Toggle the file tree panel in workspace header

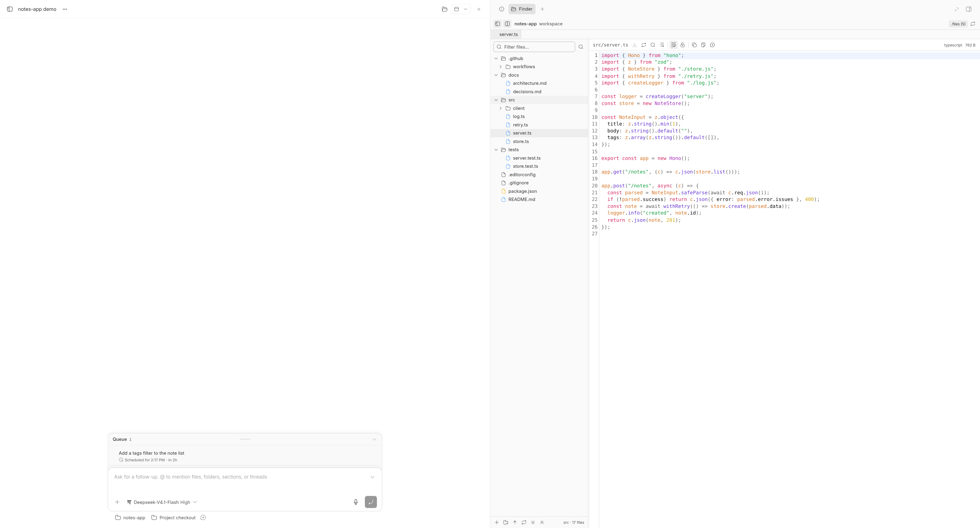coord(498,24)
